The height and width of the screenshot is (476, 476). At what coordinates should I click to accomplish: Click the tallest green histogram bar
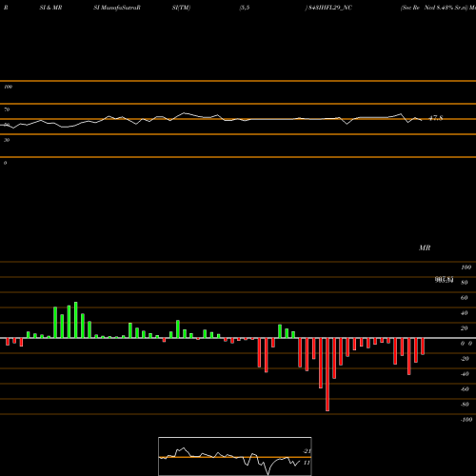76,320
